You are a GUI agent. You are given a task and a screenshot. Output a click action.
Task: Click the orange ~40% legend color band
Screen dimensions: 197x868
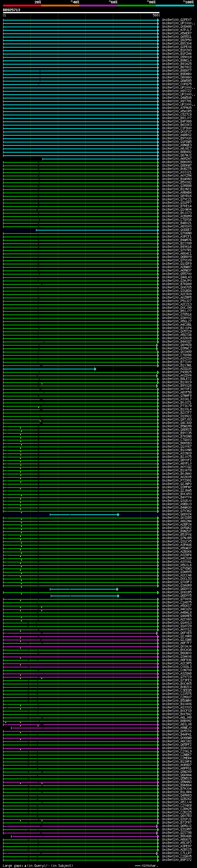[x=60, y=6]
